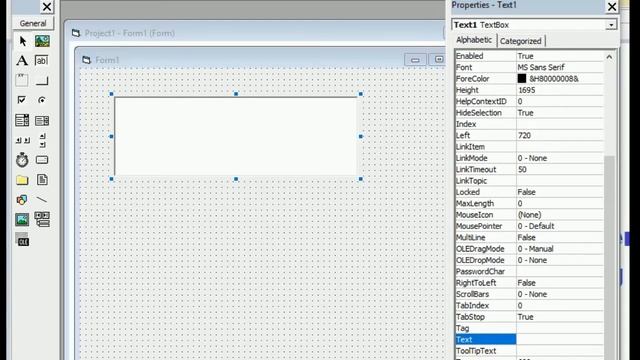Image resolution: width=640 pixels, height=360 pixels.
Task: Click the Properties panel scrollbar thumb
Action: [609, 257]
